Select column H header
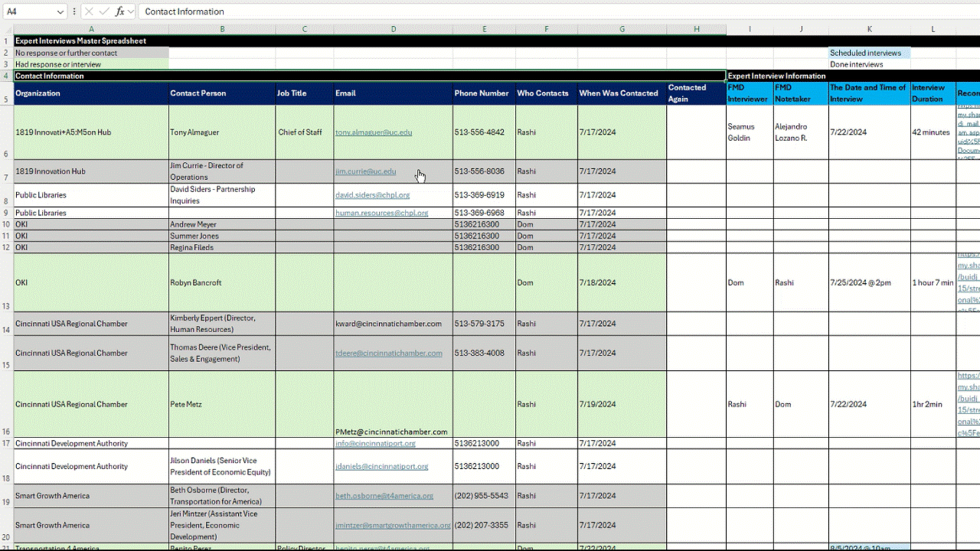The width and height of the screenshot is (980, 551). coord(697,29)
